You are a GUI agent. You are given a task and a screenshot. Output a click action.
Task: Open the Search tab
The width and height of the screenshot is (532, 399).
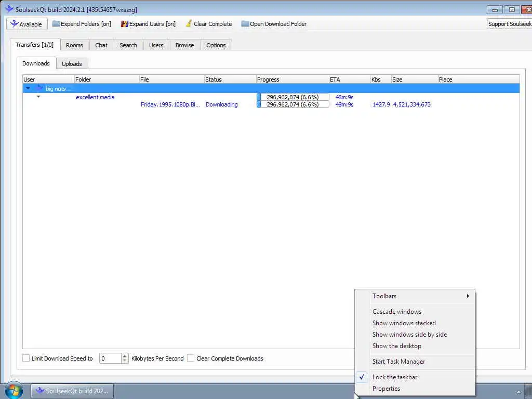pyautogui.click(x=128, y=45)
